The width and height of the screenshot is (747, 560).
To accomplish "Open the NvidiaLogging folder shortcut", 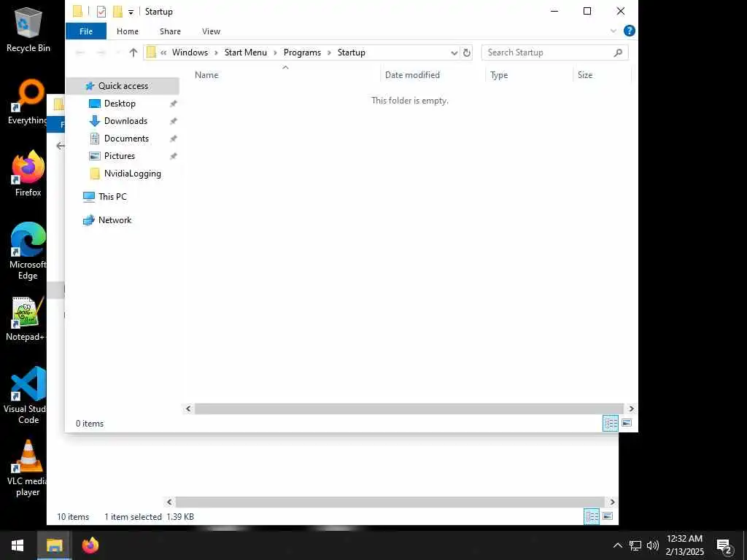I will coord(133,174).
